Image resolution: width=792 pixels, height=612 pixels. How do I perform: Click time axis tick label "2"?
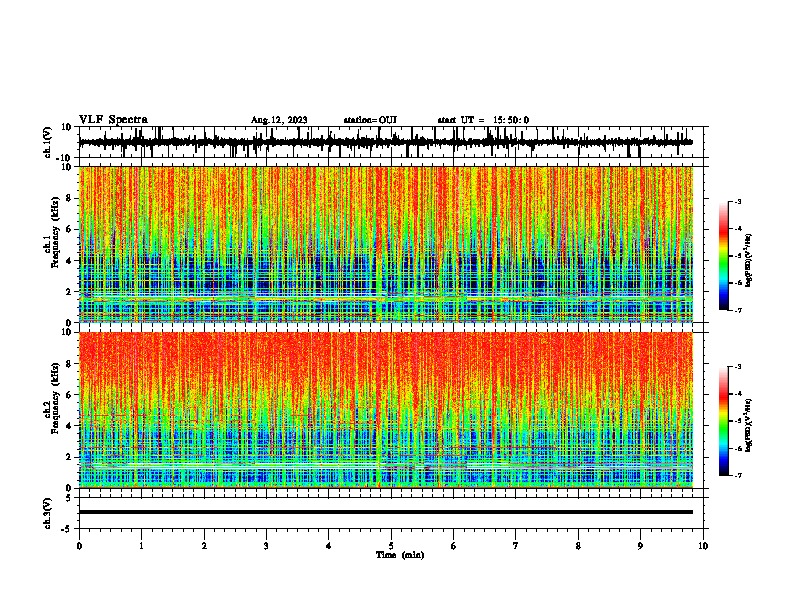(x=204, y=546)
